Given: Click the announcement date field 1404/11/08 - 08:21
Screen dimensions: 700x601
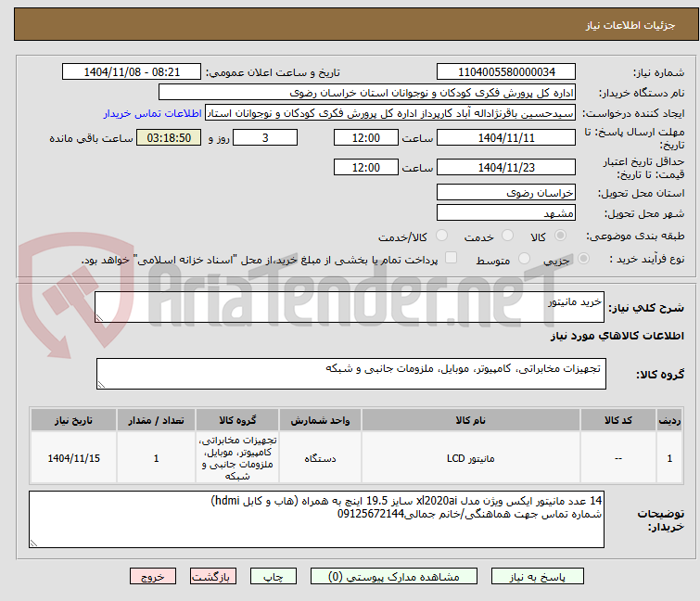Looking at the screenshot, I should 132,72.
